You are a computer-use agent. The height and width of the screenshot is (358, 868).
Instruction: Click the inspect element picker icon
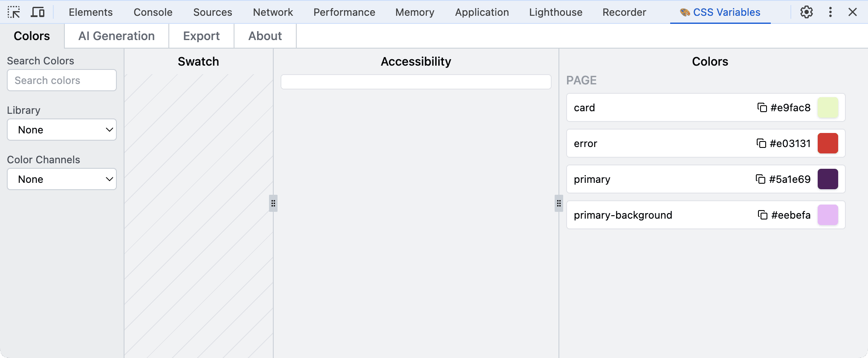(14, 12)
